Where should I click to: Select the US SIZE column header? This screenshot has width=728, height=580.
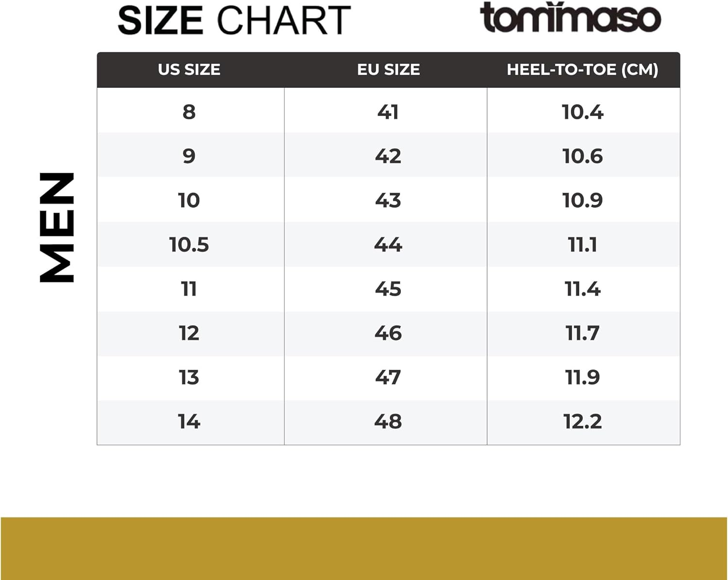189,70
